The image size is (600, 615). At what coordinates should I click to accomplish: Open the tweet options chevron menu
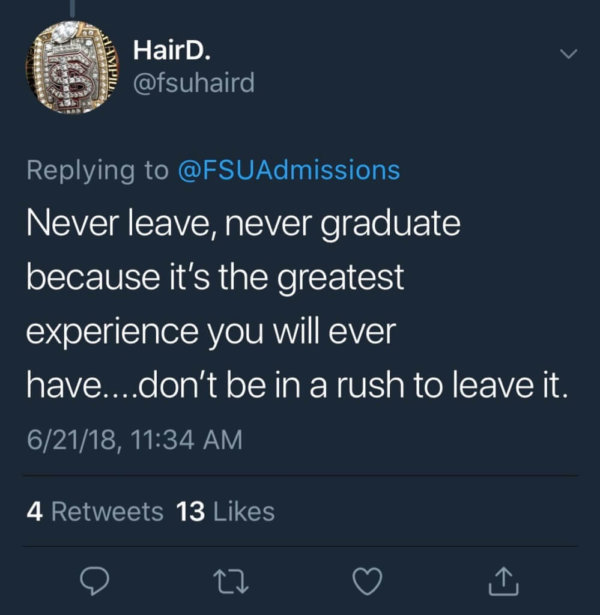point(568,54)
